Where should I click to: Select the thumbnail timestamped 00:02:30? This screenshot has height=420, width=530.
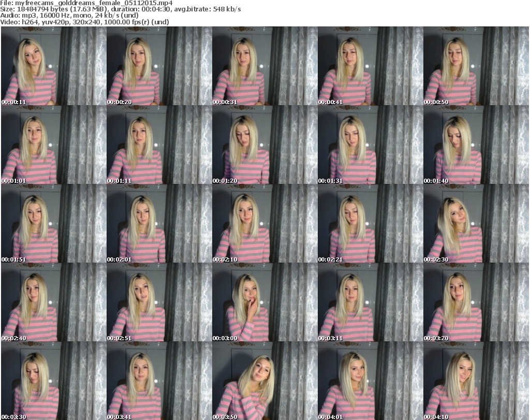pyautogui.click(x=476, y=224)
